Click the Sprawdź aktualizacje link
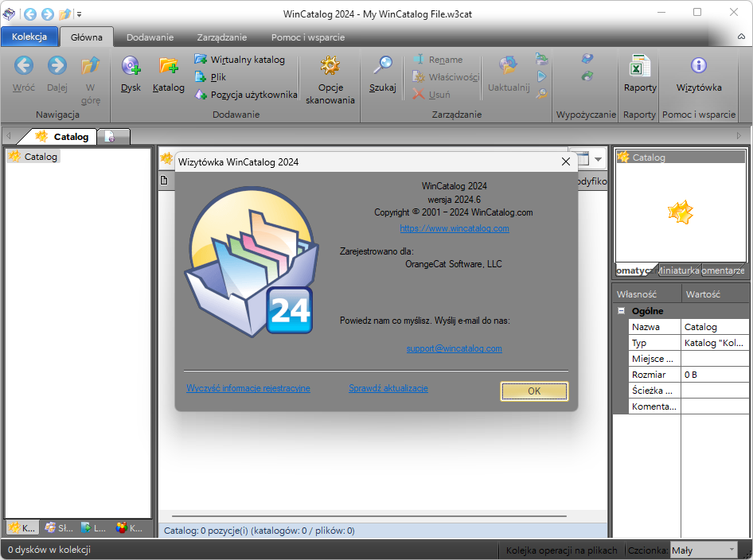753x560 pixels. pyautogui.click(x=388, y=387)
